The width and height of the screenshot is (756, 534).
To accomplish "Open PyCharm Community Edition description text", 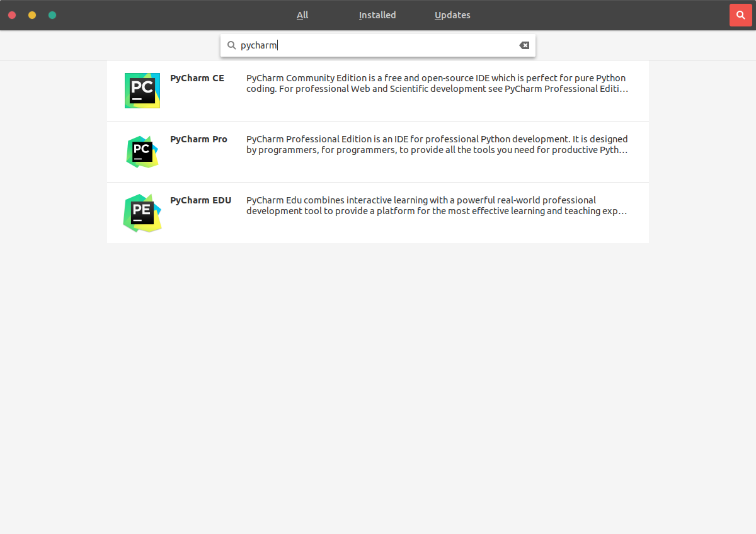I will (x=437, y=84).
